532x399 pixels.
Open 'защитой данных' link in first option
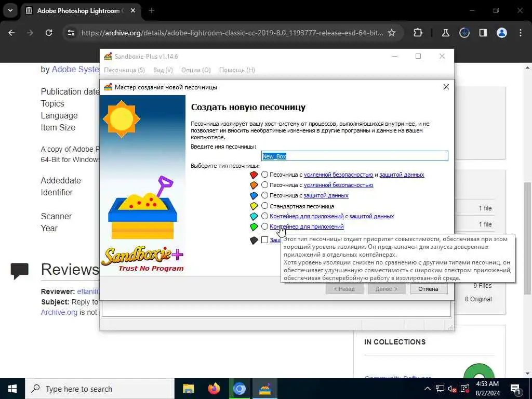(402, 175)
